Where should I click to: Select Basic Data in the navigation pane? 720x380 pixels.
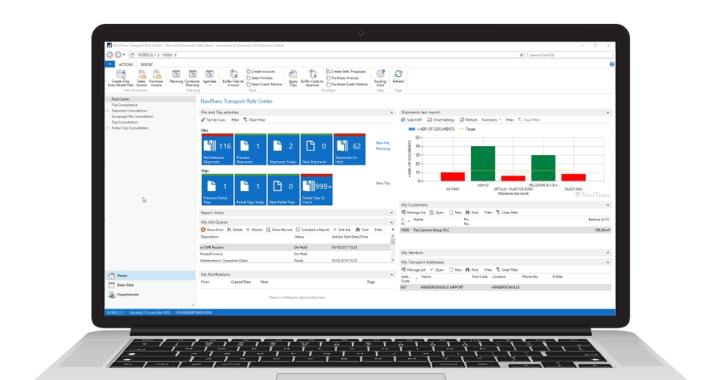[x=150, y=285]
